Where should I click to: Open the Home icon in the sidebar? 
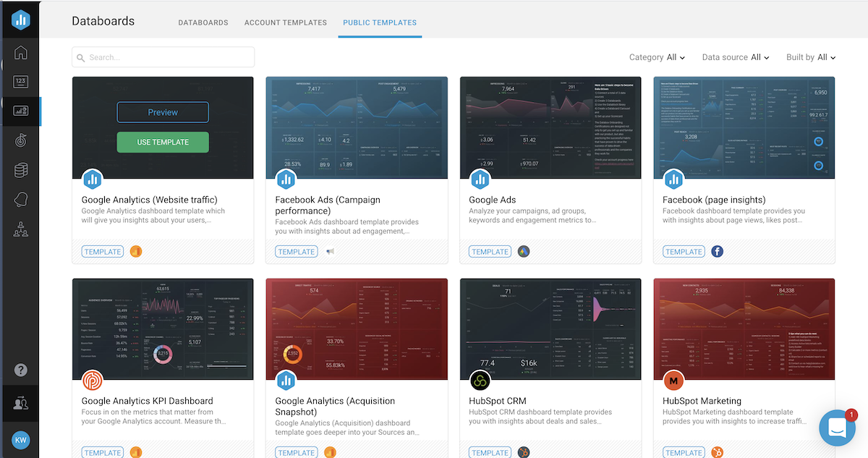coord(21,52)
